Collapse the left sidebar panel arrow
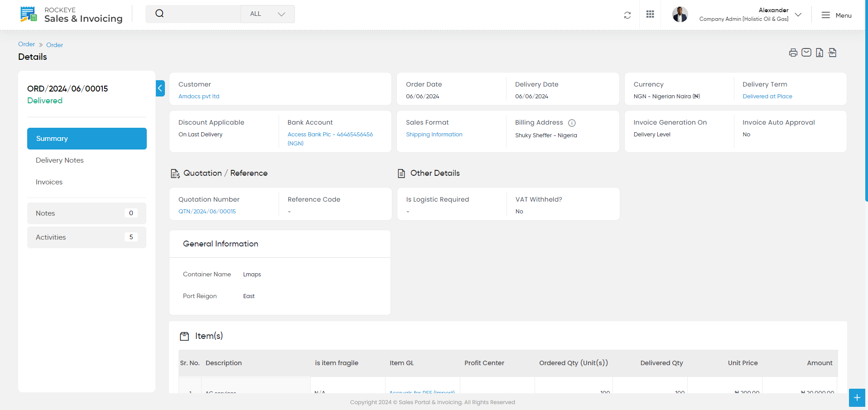This screenshot has width=868, height=410. (160, 88)
